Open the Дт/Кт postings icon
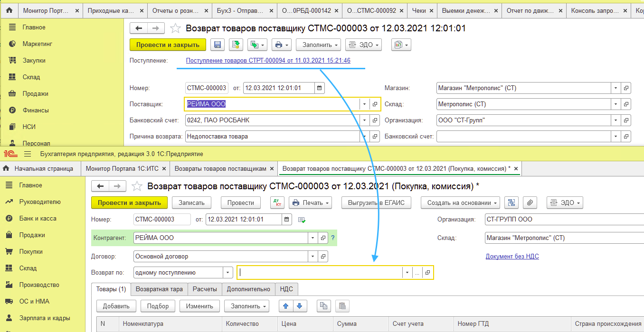Viewport: 644px width, 332px height. (x=277, y=203)
